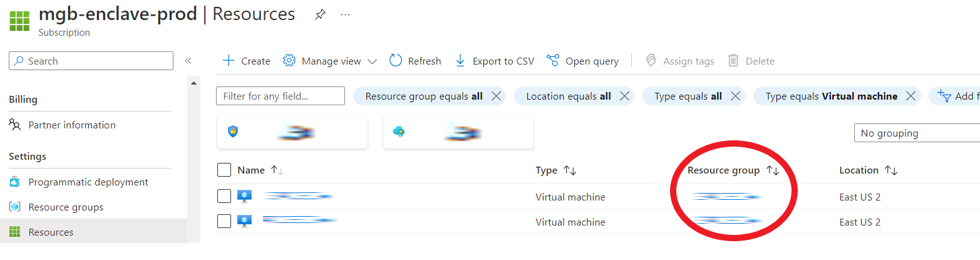Click the Add filter button
The width and height of the screenshot is (980, 260).
pyautogui.click(x=955, y=96)
